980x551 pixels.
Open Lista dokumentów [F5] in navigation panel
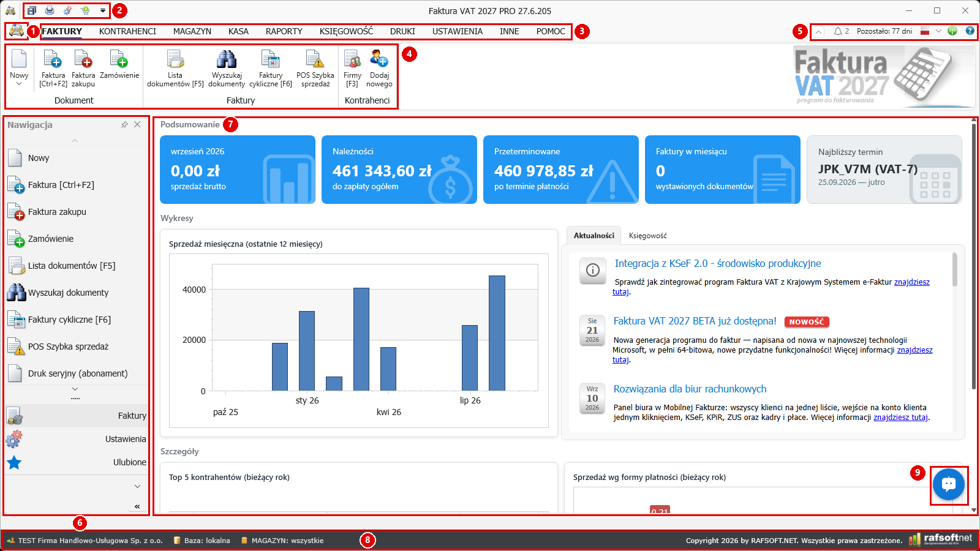(x=77, y=266)
